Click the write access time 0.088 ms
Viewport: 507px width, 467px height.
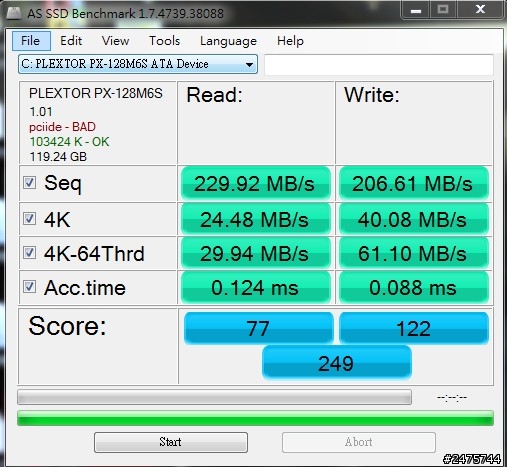click(x=413, y=287)
